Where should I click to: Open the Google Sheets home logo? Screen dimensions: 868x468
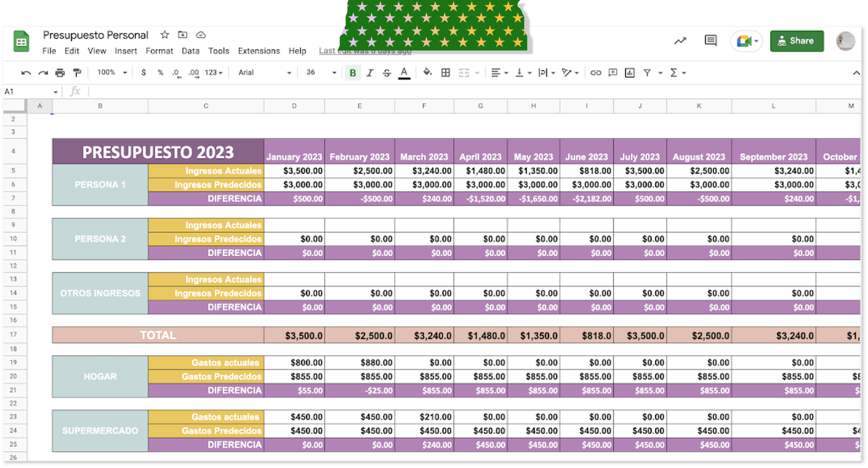coord(21,41)
